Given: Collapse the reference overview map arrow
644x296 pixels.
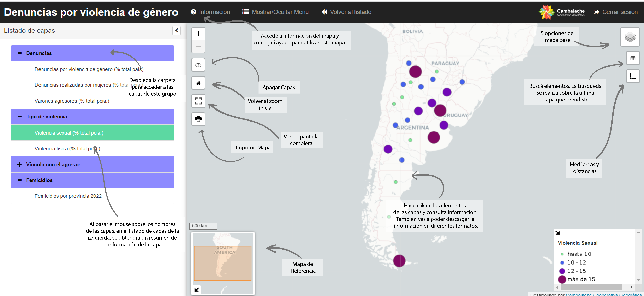Looking at the screenshot, I should pos(197,290).
